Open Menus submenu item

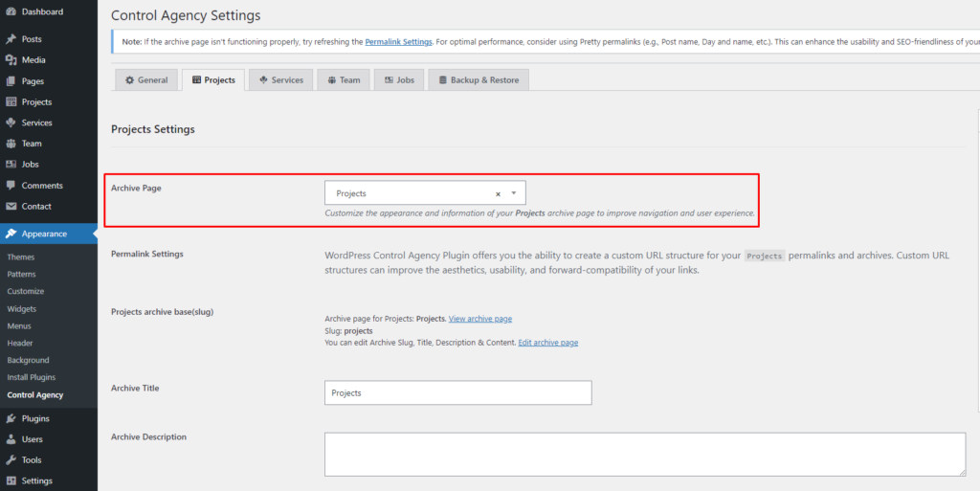pyautogui.click(x=19, y=326)
